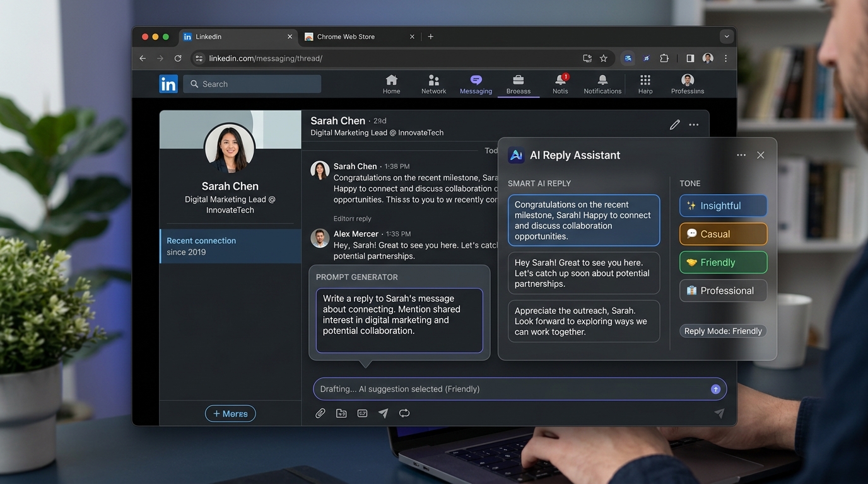Image resolution: width=868 pixels, height=484 pixels.
Task: Click the pencil edit icon in Sarah Chen's header
Action: coord(674,125)
